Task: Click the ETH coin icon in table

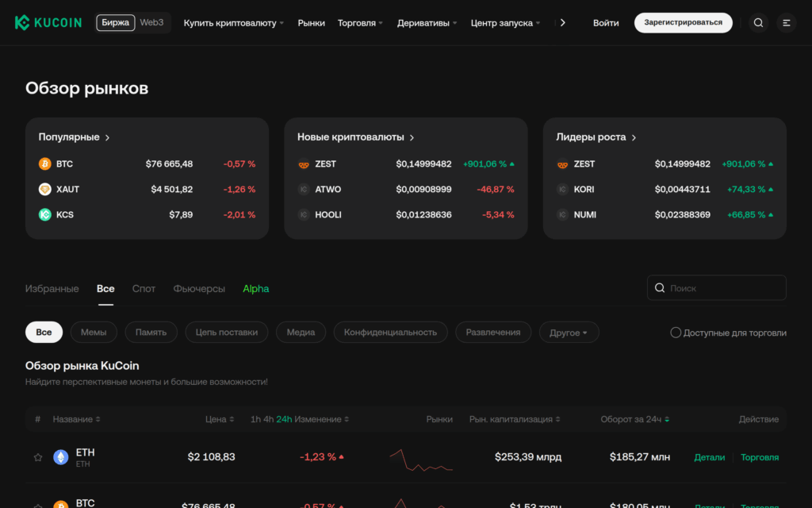Action: tap(61, 457)
